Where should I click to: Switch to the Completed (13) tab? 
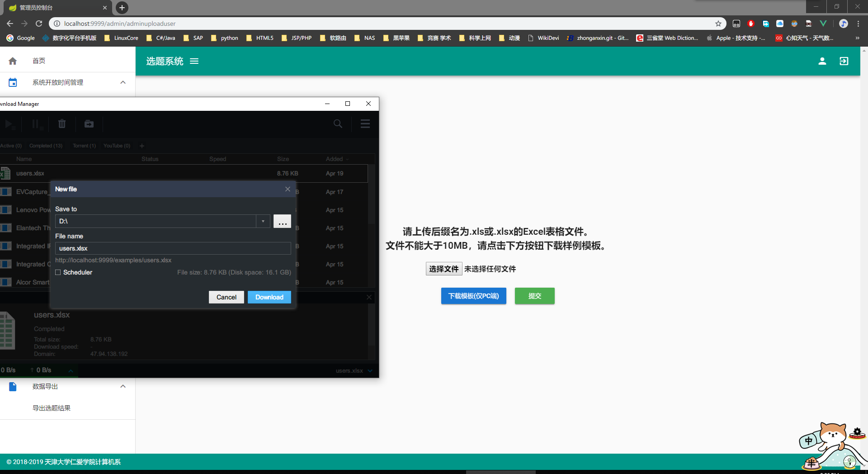[46, 146]
